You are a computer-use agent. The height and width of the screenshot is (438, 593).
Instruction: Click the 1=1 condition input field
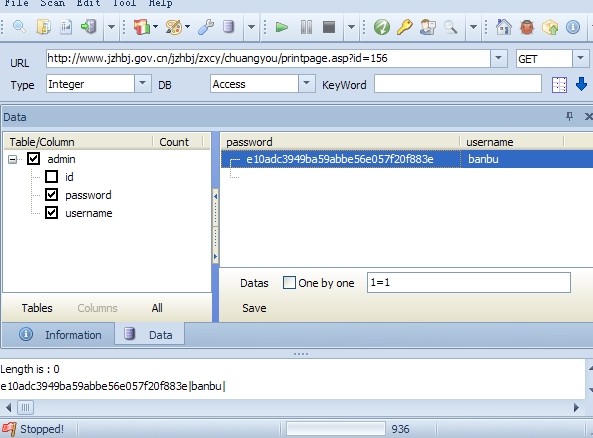[x=469, y=283]
